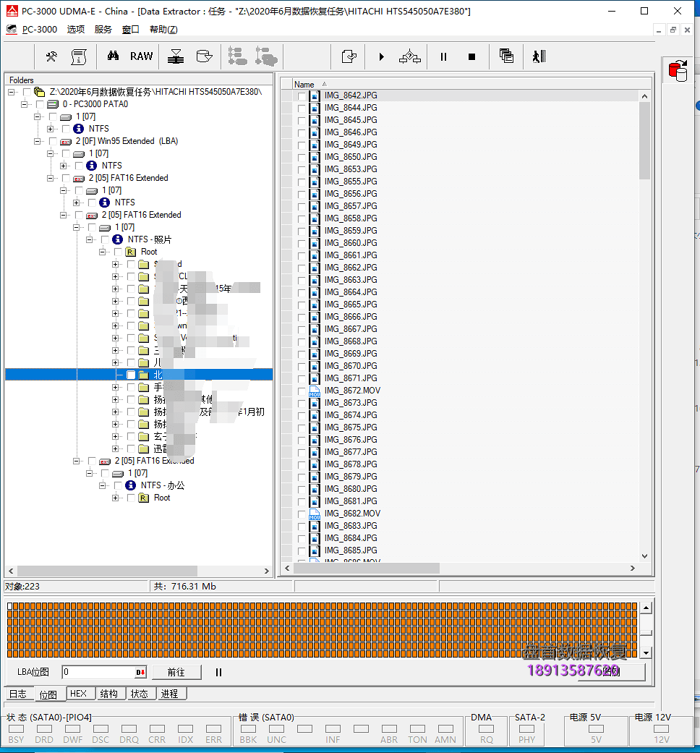This screenshot has width=700, height=753.
Task: Check the box next to IMG_8650.JPG
Action: coord(302,158)
